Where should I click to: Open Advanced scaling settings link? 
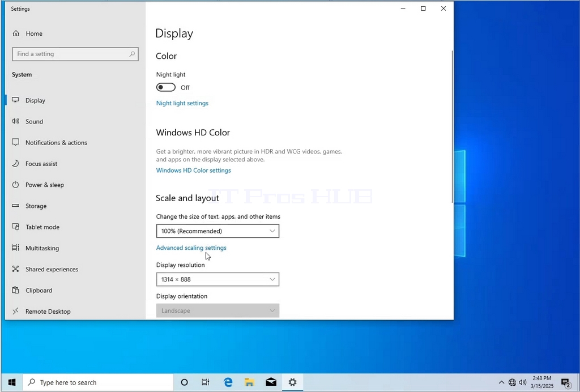click(191, 248)
